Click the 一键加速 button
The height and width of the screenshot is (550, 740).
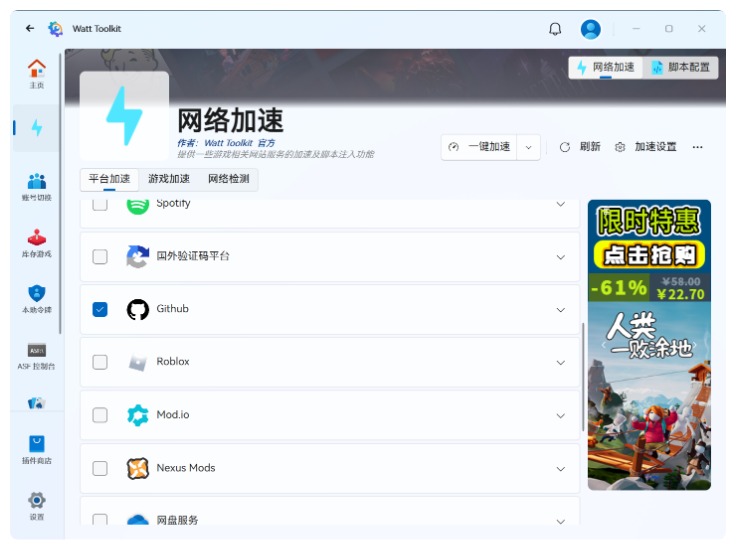[x=479, y=147]
